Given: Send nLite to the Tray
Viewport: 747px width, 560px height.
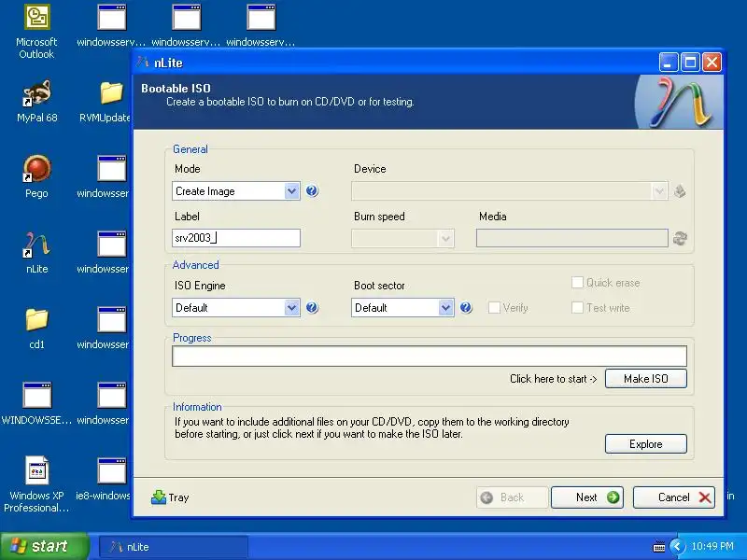Looking at the screenshot, I should [x=170, y=497].
